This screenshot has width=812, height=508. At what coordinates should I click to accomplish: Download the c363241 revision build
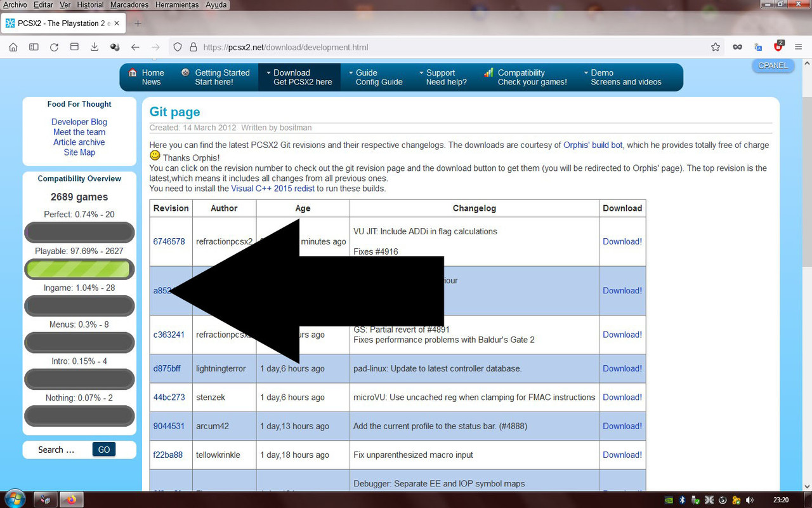pyautogui.click(x=622, y=335)
